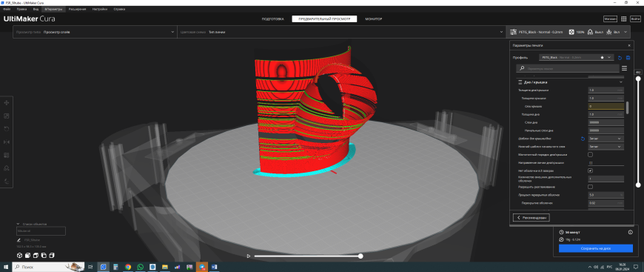Open the File menu
The image size is (644, 272).
pos(6,9)
